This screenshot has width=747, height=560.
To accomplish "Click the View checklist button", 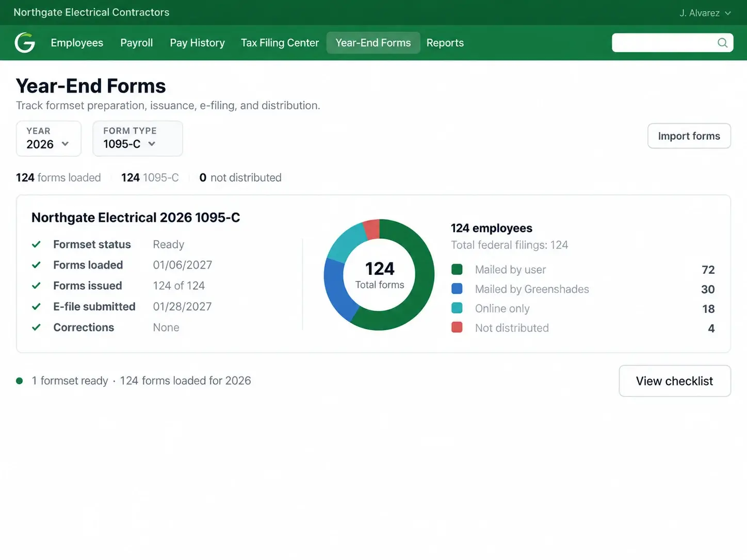I will point(674,381).
